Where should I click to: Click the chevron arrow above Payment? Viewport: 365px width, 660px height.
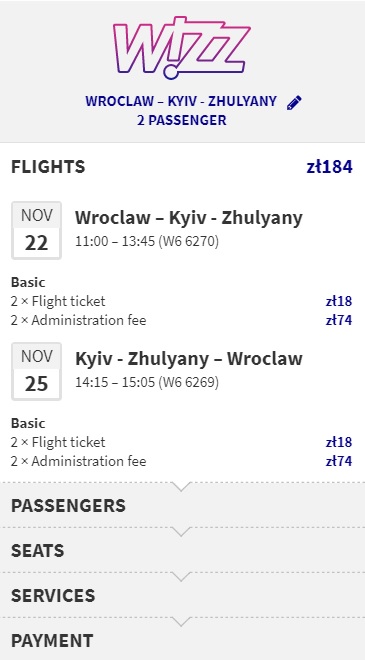click(181, 622)
